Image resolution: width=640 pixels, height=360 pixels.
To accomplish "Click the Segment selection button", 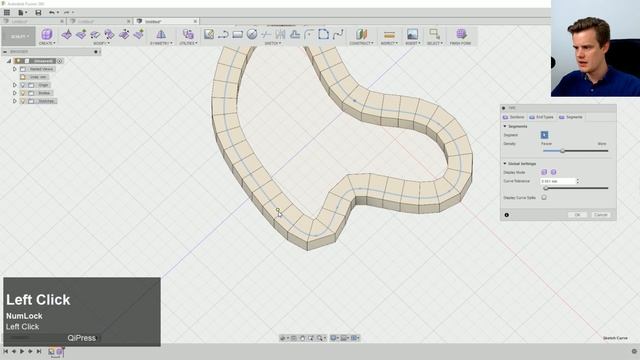I will pyautogui.click(x=544, y=135).
